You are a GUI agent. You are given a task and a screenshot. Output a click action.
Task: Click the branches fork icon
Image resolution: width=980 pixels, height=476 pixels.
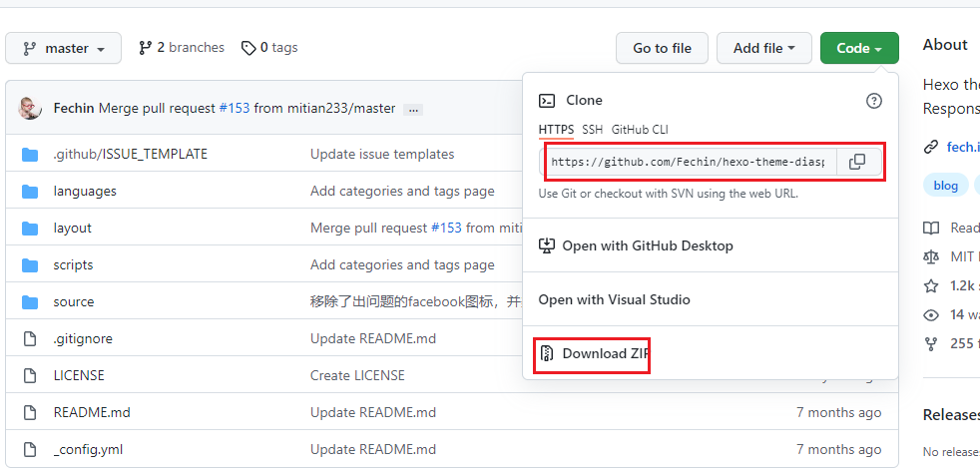pos(146,47)
